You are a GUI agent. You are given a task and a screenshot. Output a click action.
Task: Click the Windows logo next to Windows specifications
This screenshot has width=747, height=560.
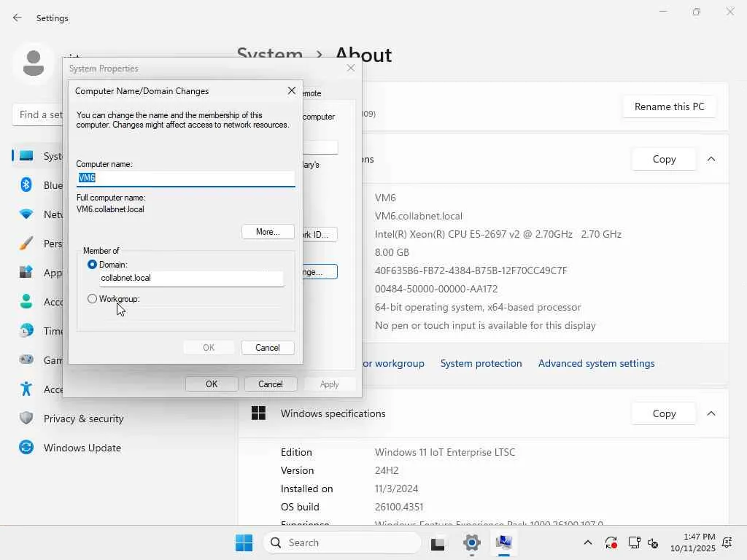[x=258, y=413]
